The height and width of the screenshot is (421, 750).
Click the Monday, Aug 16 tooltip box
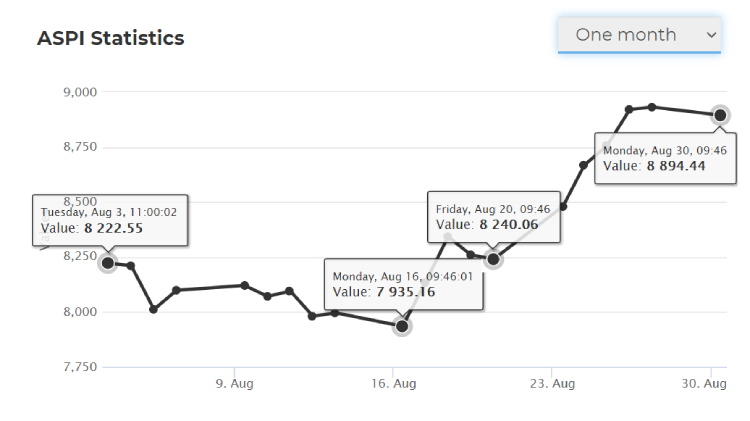[x=404, y=284]
